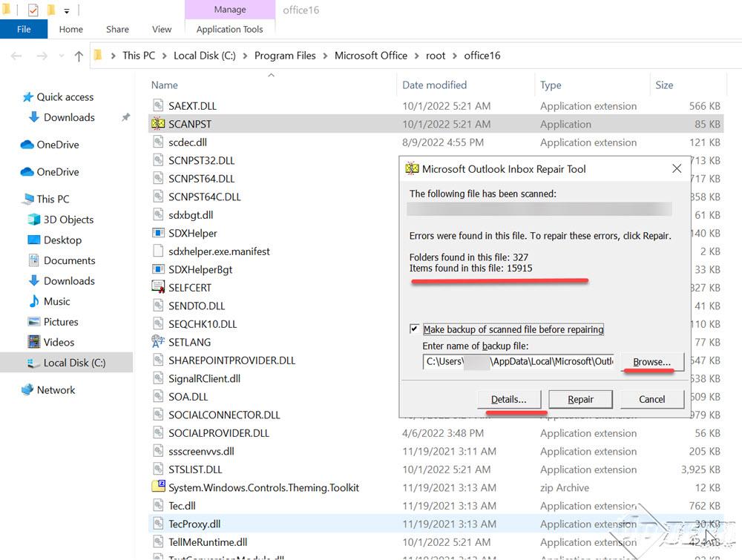Switch to the Home ribbon tab
Image resolution: width=742 pixels, height=560 pixels.
pyautogui.click(x=71, y=29)
